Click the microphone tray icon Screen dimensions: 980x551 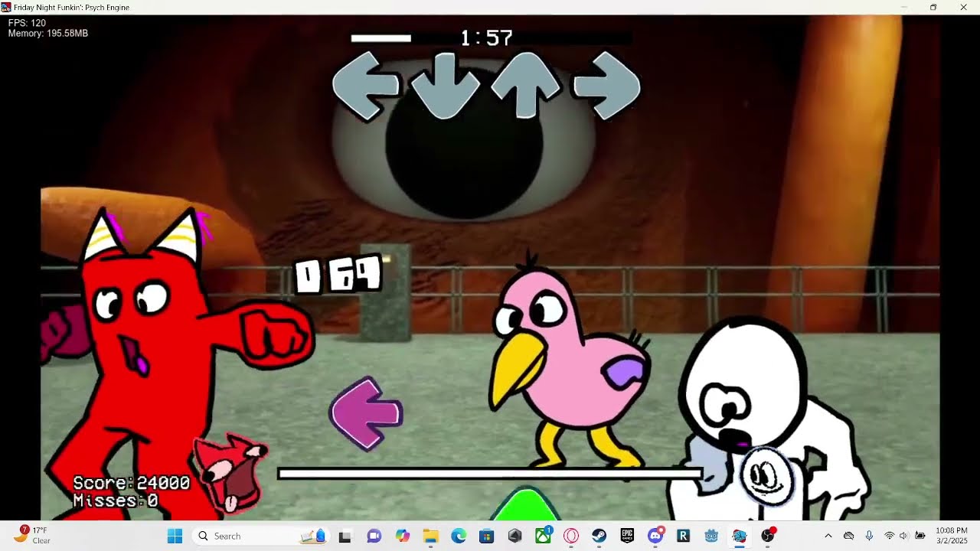pyautogui.click(x=869, y=536)
